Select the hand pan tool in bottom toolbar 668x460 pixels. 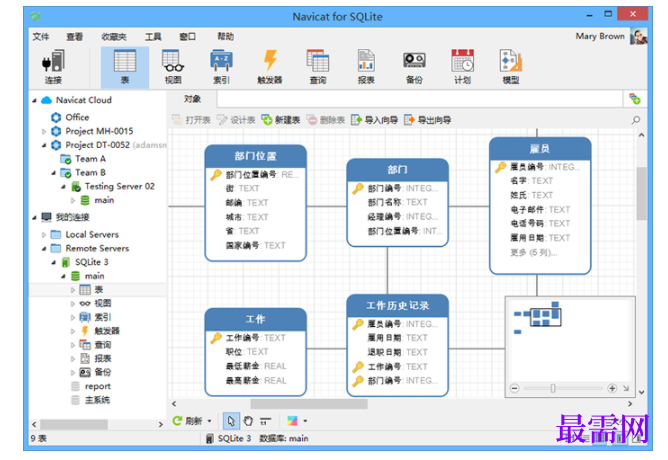[x=248, y=421]
